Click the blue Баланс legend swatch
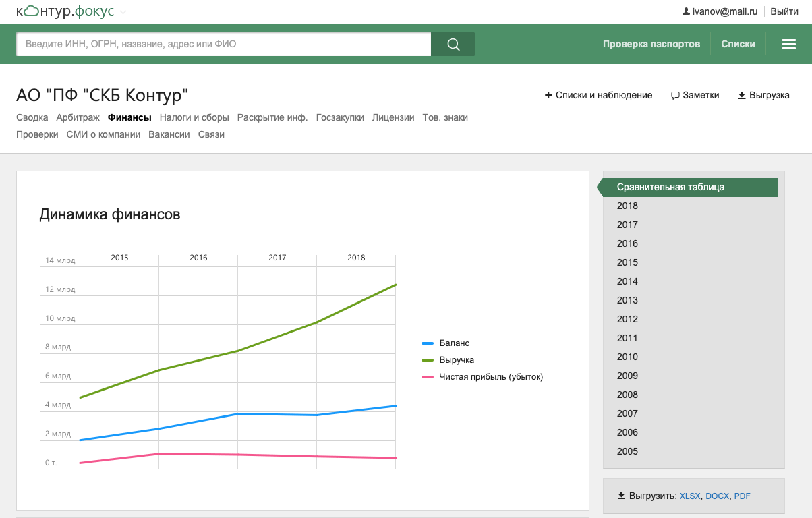This screenshot has height=518, width=812. [428, 343]
